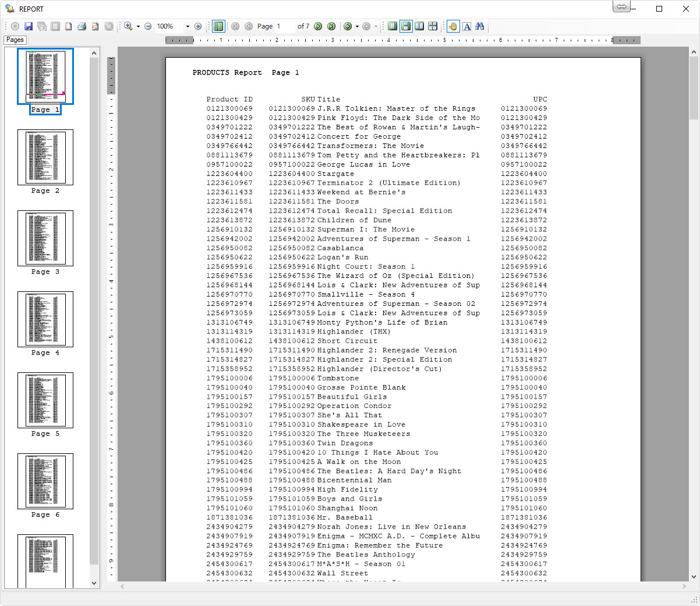This screenshot has height=606, width=700.
Task: Open Page 1 thumbnail
Action: (x=45, y=76)
